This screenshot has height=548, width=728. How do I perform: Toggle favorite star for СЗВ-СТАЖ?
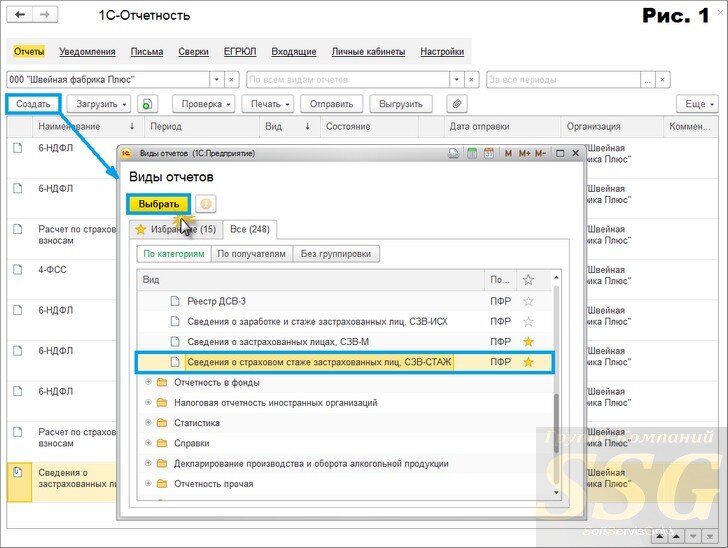tap(528, 362)
